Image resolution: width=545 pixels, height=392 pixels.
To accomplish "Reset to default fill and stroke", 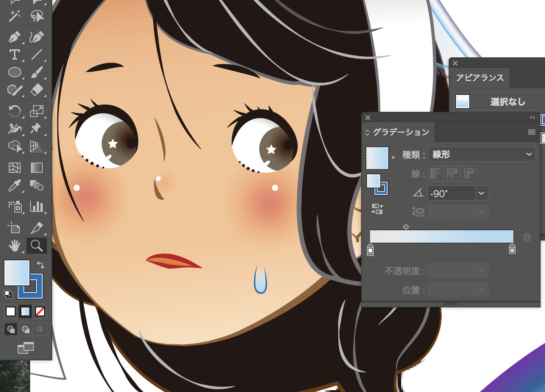I will [x=8, y=294].
